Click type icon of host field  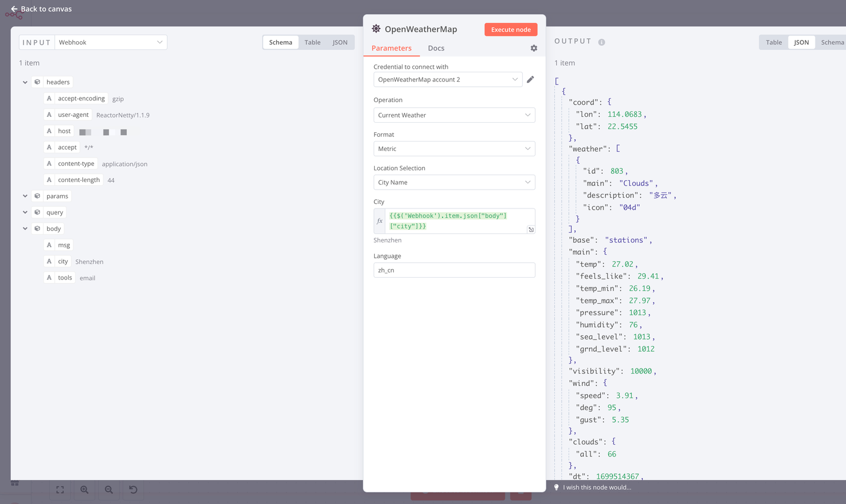(49, 131)
